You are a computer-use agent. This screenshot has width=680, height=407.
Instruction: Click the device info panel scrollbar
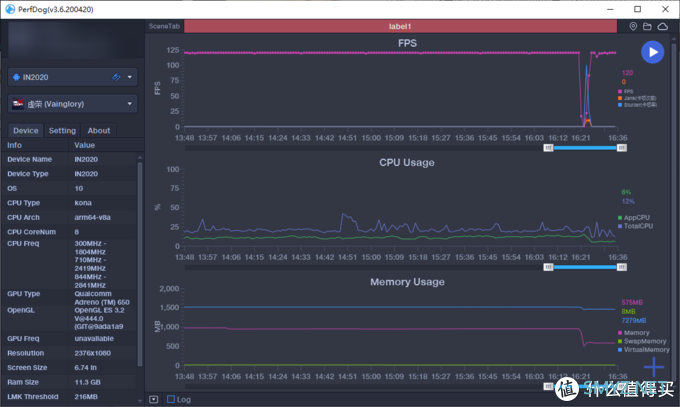point(140,265)
